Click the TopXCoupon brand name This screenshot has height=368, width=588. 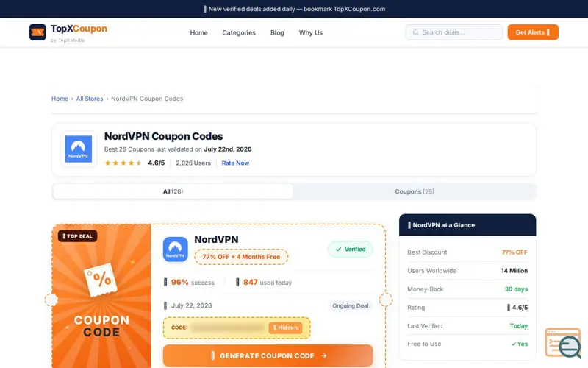[79, 29]
